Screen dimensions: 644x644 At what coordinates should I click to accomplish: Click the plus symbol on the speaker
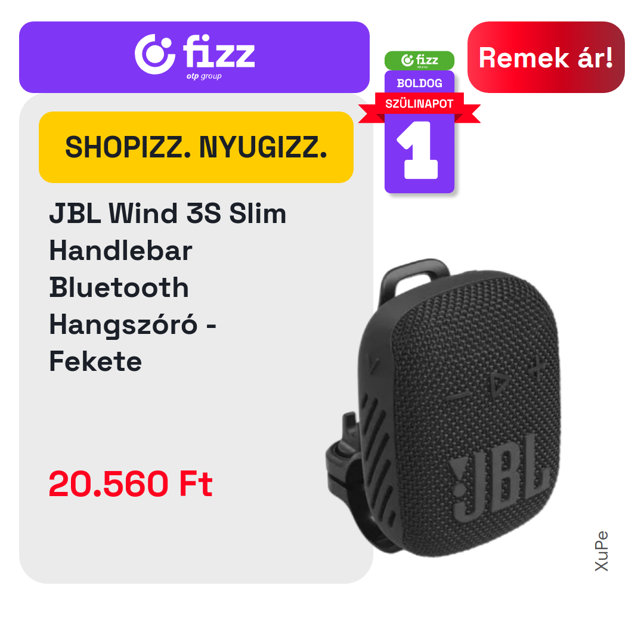(537, 367)
